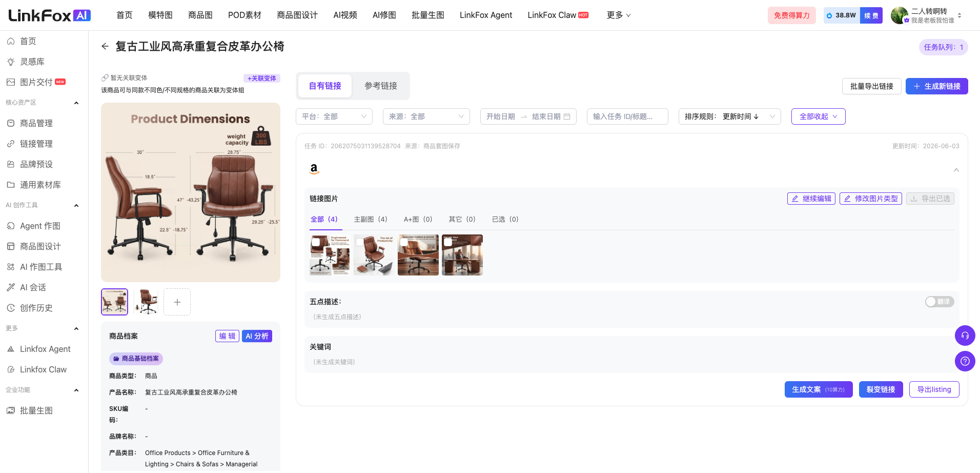Open the 平台: 全部 dropdown
Viewport: 980px width, 473px height.
(x=334, y=116)
